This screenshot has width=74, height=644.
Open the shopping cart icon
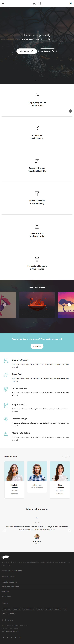pyautogui.click(x=70, y=3)
